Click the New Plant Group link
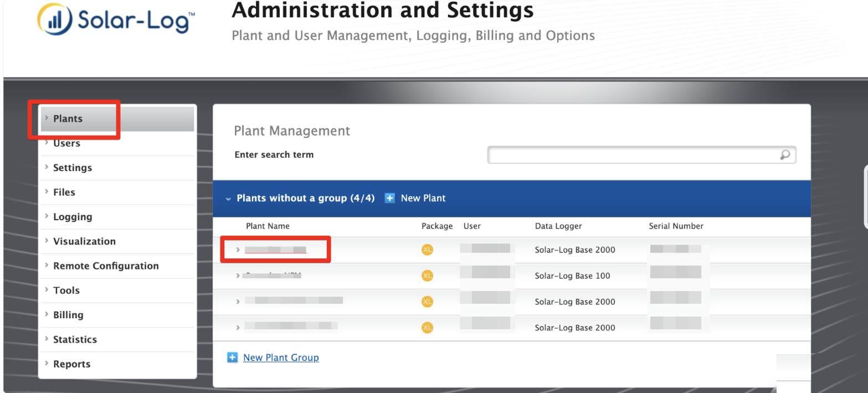Image resolution: width=868 pixels, height=393 pixels. click(x=281, y=358)
